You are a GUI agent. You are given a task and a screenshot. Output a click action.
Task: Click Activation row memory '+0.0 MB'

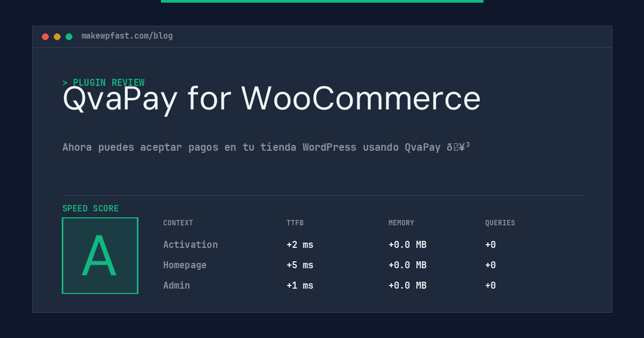[407, 245]
